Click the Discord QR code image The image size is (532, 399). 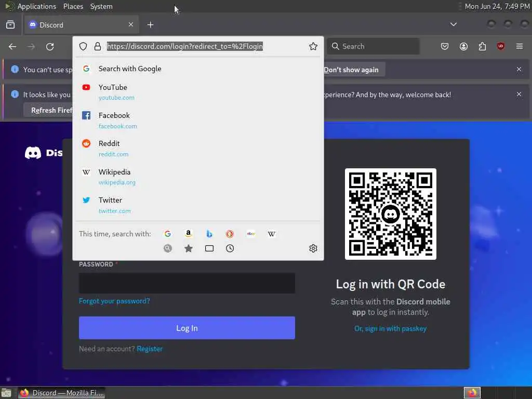[391, 214]
